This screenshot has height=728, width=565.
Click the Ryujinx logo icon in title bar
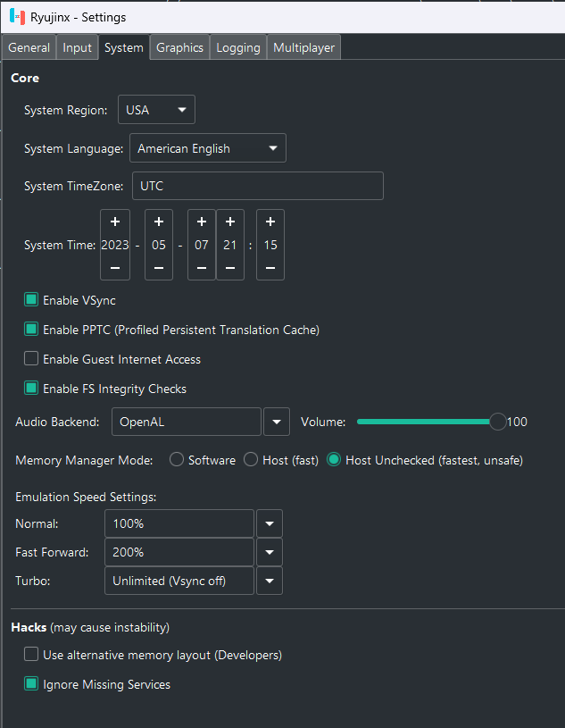click(x=17, y=17)
